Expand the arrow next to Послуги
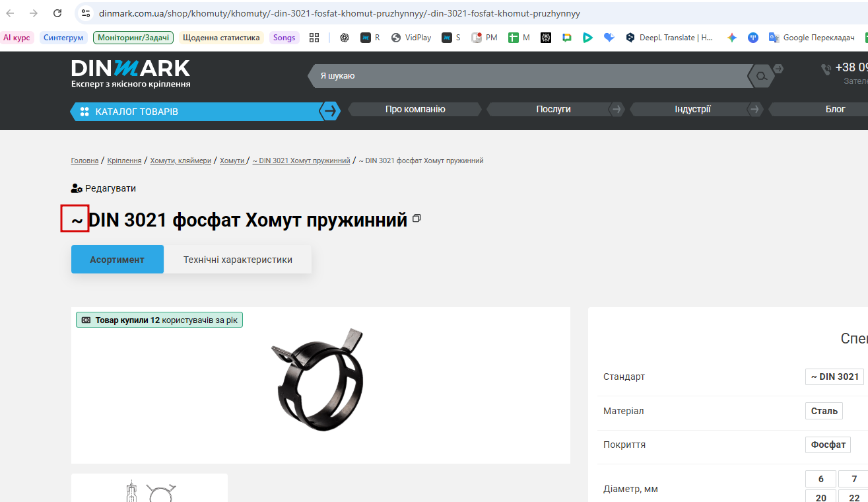868x502 pixels. 617,109
